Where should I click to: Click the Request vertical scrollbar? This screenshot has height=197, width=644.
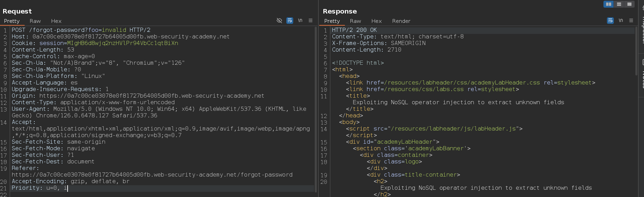pos(316,109)
